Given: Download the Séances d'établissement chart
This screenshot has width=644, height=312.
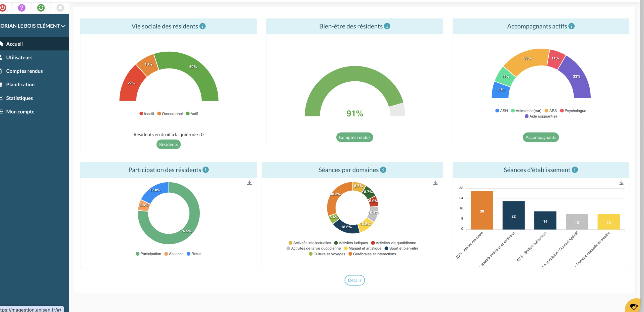Looking at the screenshot, I should pos(622,183).
